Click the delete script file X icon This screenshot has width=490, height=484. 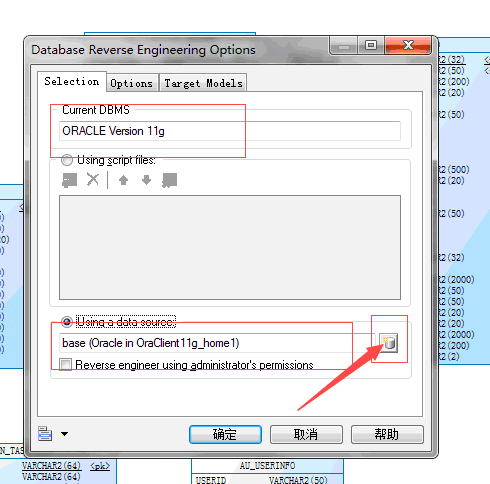(x=93, y=179)
